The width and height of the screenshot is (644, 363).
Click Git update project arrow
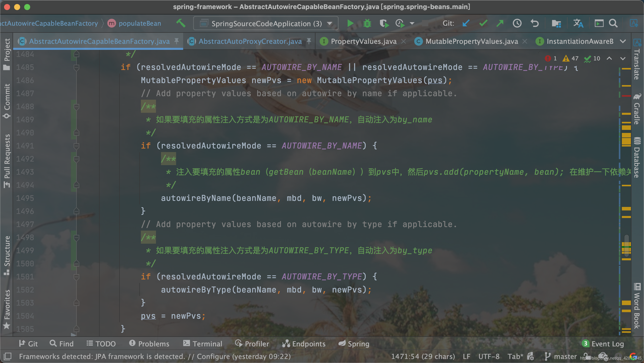pos(466,23)
